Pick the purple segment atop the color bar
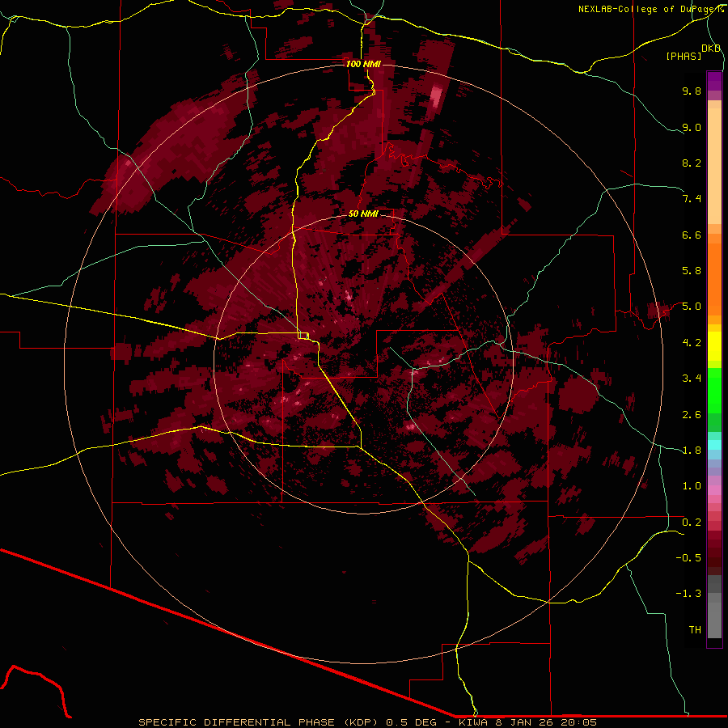The image size is (728, 728). [714, 81]
